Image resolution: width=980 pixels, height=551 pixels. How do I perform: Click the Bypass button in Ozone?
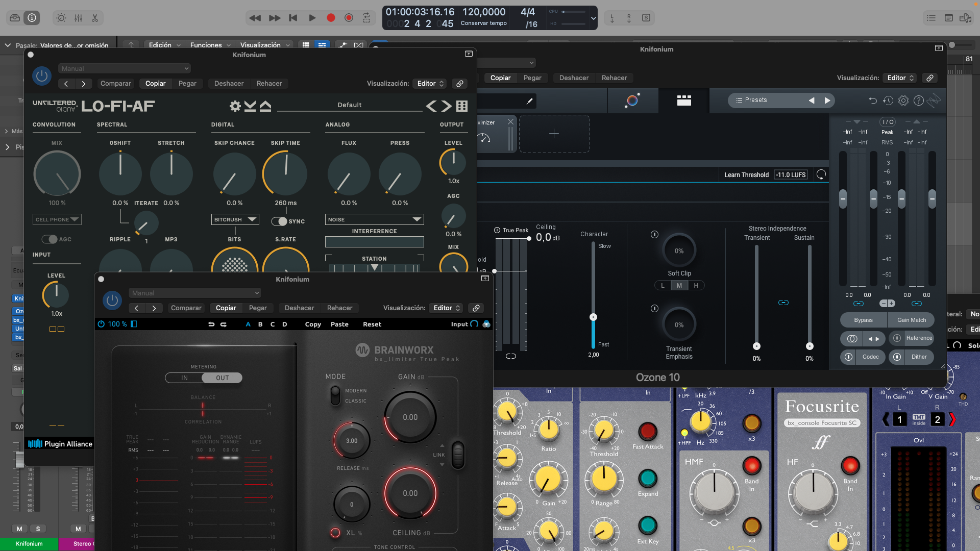point(863,320)
